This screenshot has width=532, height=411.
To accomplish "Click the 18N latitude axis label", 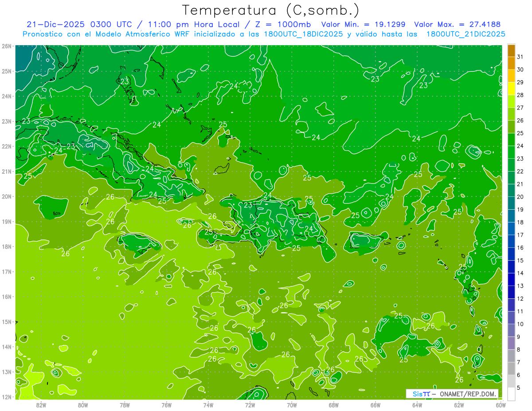I will click(7, 247).
